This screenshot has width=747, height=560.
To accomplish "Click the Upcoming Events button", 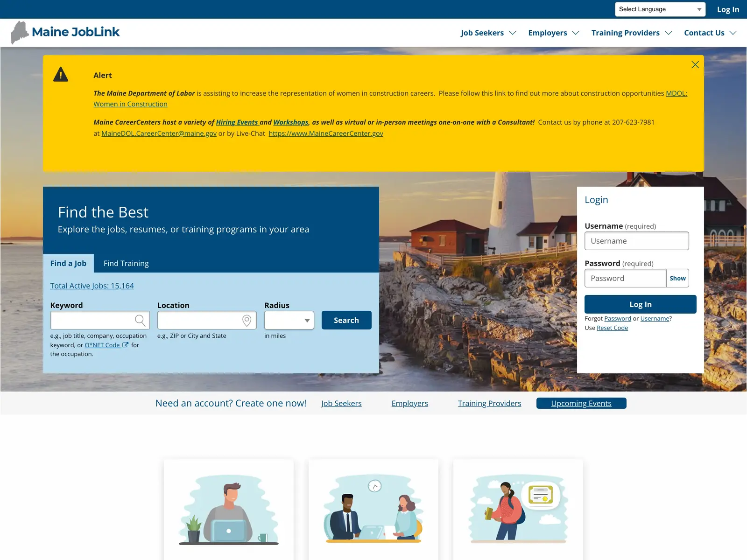I will click(x=581, y=403).
